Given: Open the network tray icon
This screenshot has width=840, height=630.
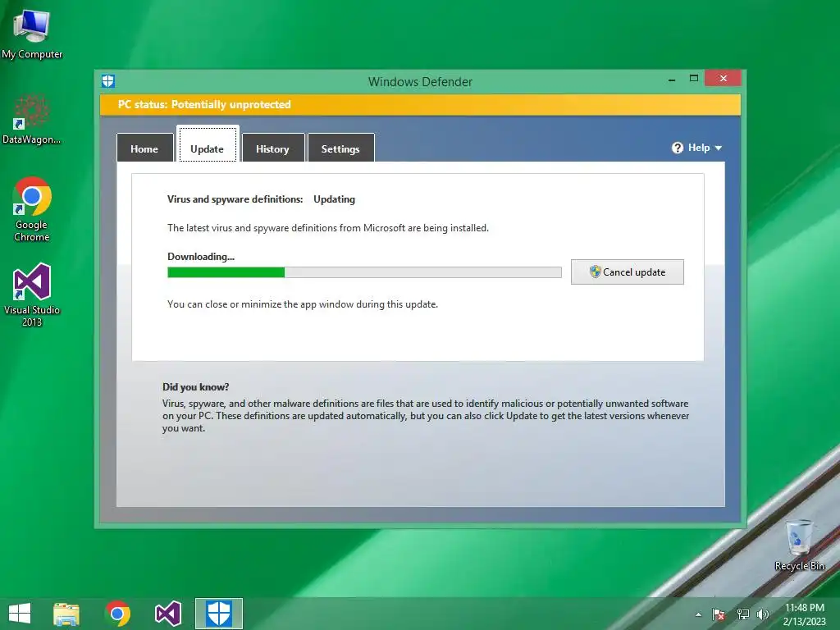Looking at the screenshot, I should [742, 614].
